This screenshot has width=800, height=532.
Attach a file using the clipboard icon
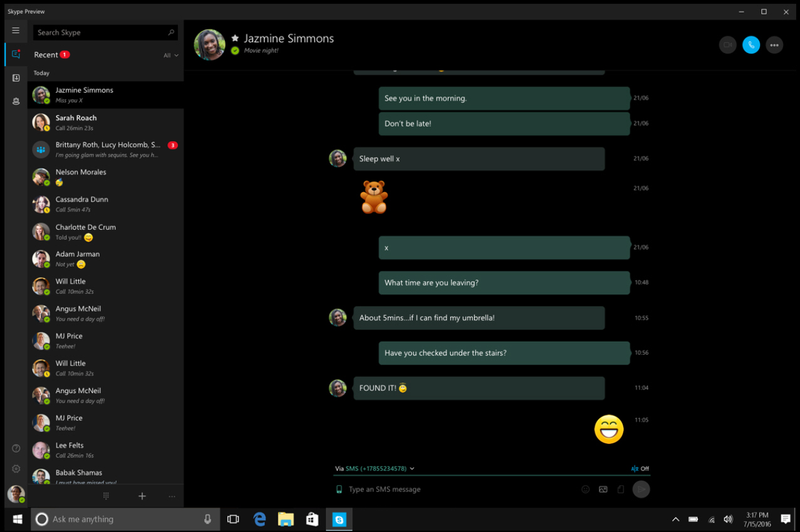pyautogui.click(x=620, y=489)
